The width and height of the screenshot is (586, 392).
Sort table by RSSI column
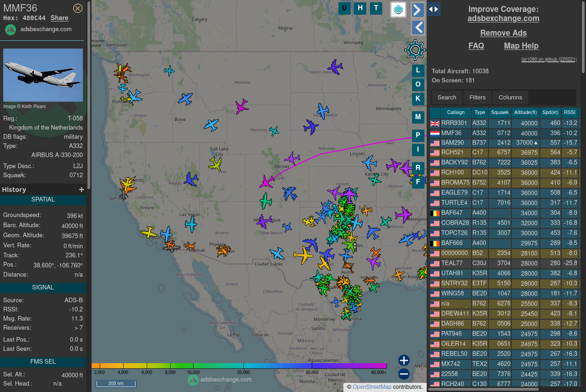pyautogui.click(x=570, y=112)
